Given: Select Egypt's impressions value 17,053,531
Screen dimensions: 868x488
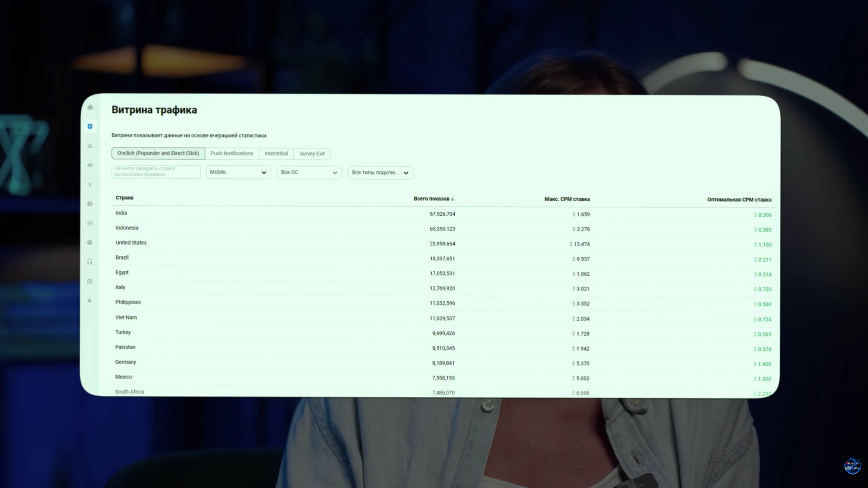Looking at the screenshot, I should (442, 274).
